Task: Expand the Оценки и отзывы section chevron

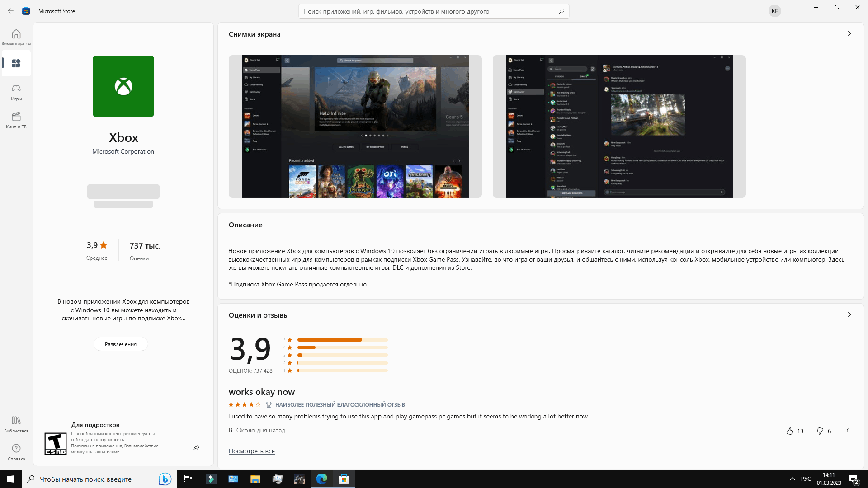Action: [x=849, y=314]
